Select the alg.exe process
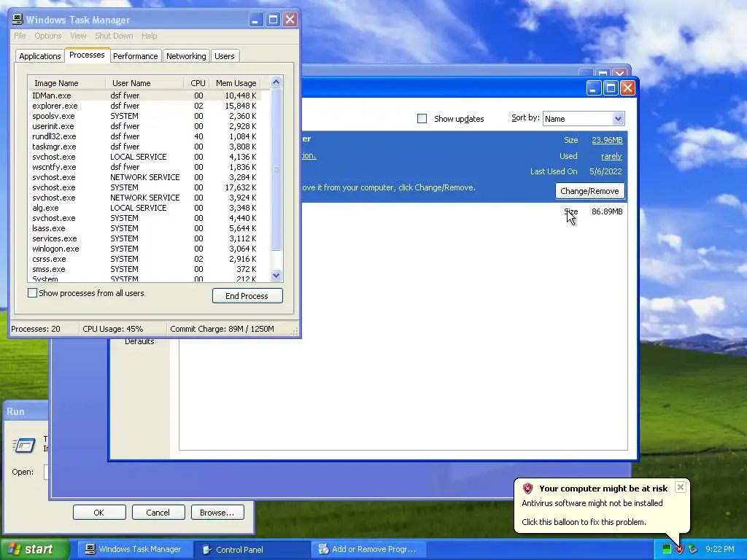 click(145, 208)
